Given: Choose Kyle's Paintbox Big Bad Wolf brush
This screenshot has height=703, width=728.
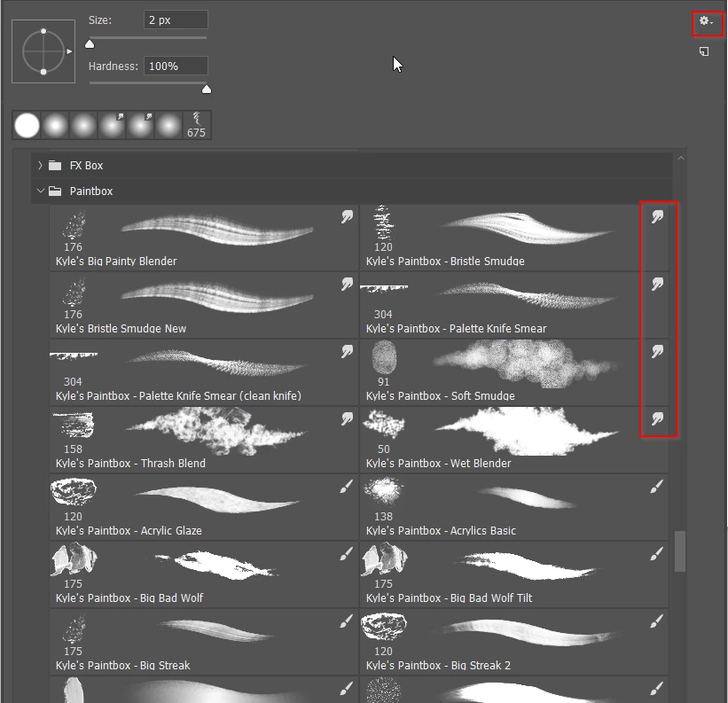Looking at the screenshot, I should point(204,574).
